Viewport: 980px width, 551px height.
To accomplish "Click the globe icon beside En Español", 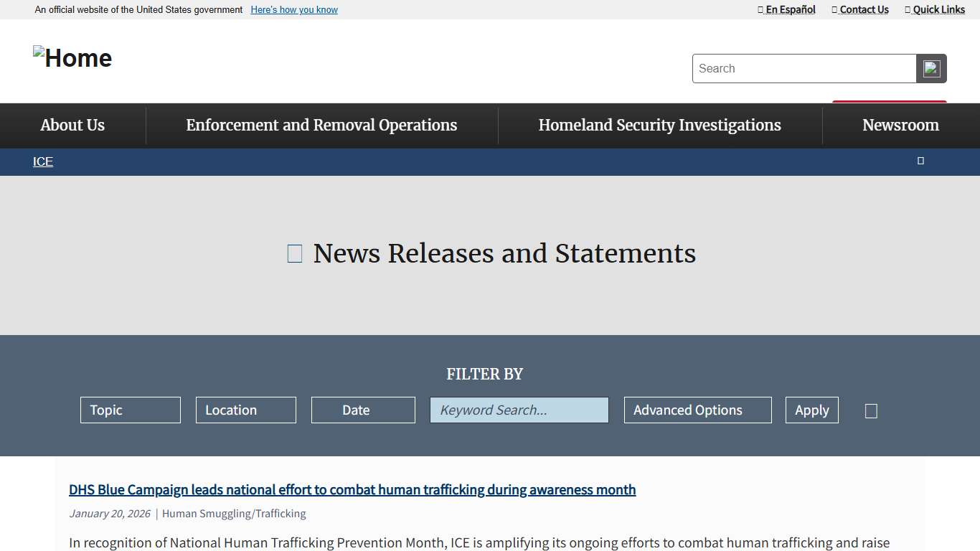I will click(760, 9).
